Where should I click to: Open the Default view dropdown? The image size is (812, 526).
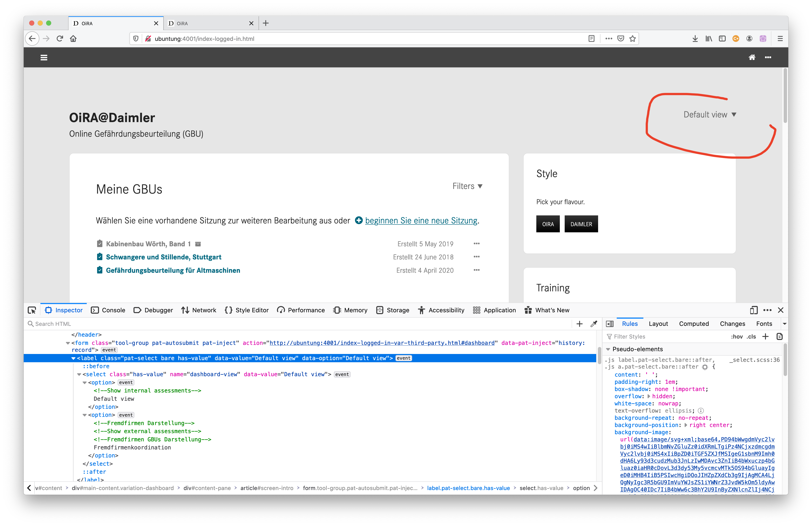click(x=710, y=115)
